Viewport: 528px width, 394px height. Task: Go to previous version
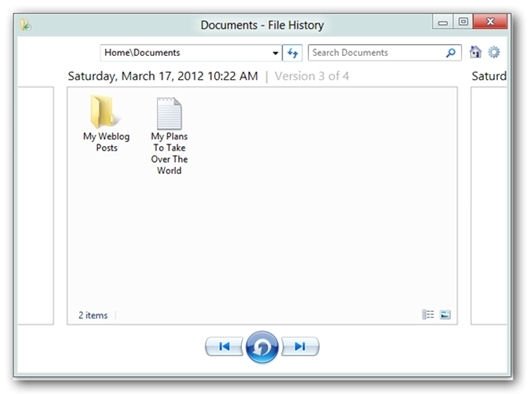point(224,346)
